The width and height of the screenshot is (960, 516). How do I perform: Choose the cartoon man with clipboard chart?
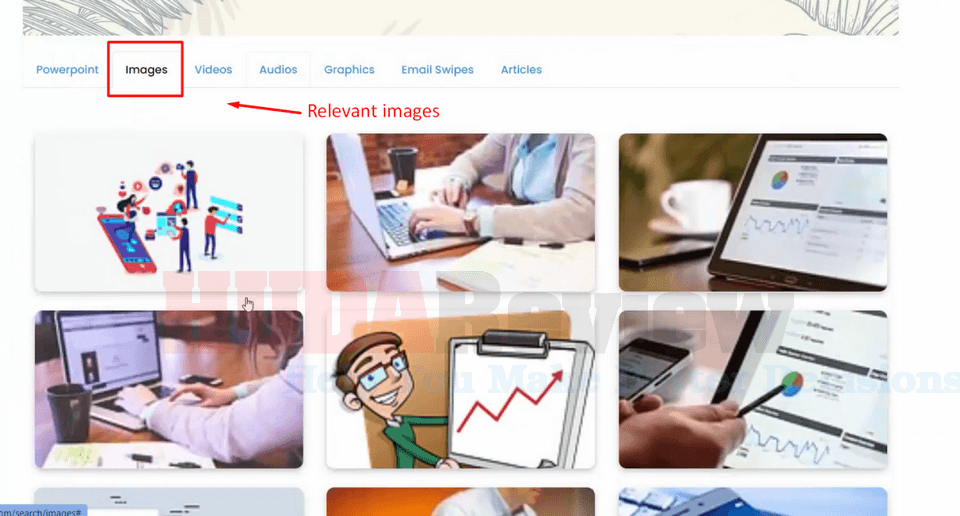point(460,389)
